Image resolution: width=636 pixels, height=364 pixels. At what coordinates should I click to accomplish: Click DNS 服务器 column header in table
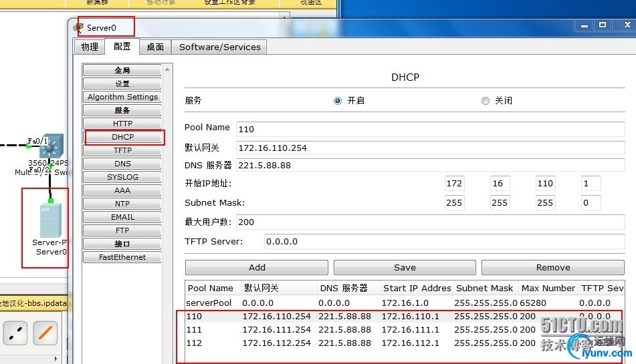348,289
